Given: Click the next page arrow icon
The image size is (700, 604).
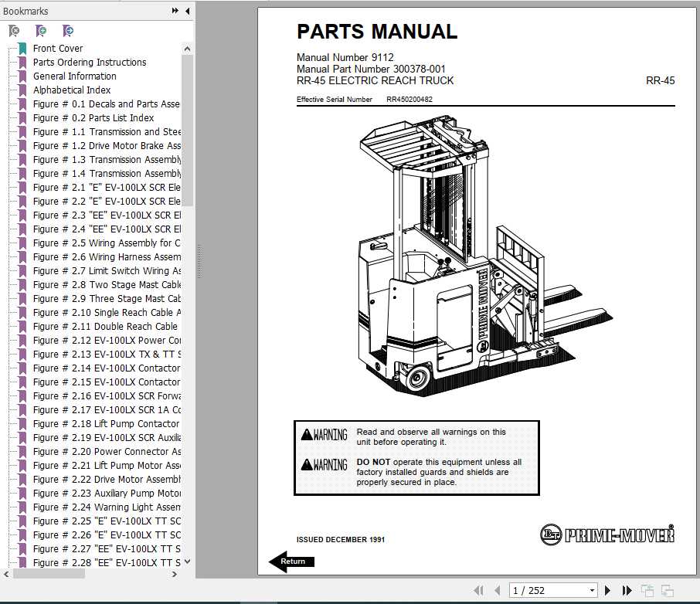Looking at the screenshot, I should point(608,589).
